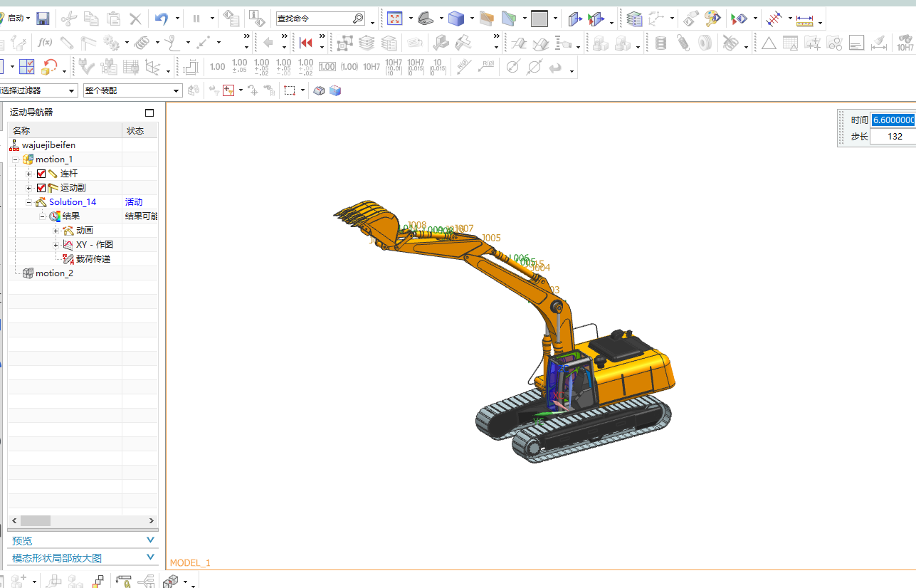
Task: Click the Delete X icon
Action: [135, 19]
